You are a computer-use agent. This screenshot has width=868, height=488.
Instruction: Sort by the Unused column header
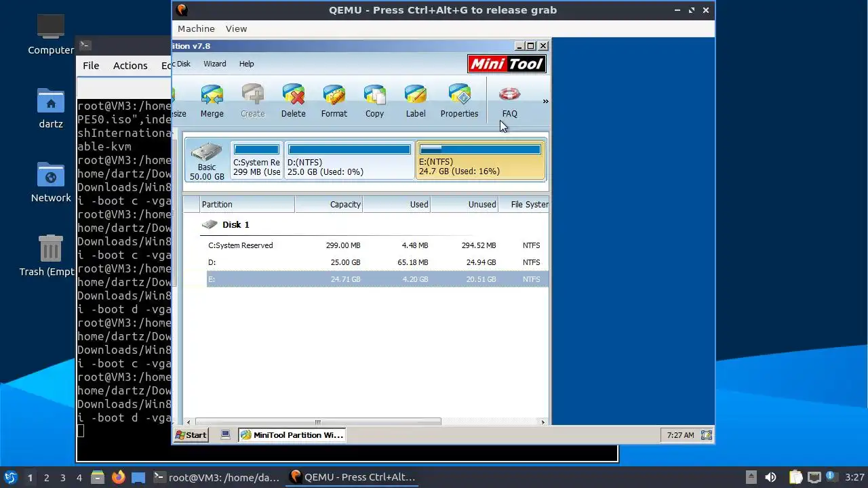pyautogui.click(x=465, y=204)
